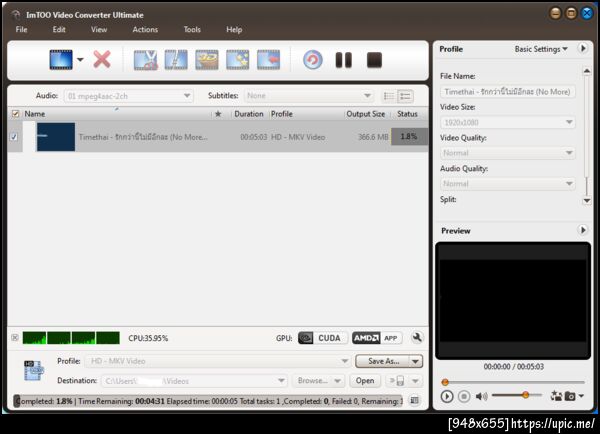Click the 00:05:03 duration cell
600x434 pixels.
coord(253,137)
